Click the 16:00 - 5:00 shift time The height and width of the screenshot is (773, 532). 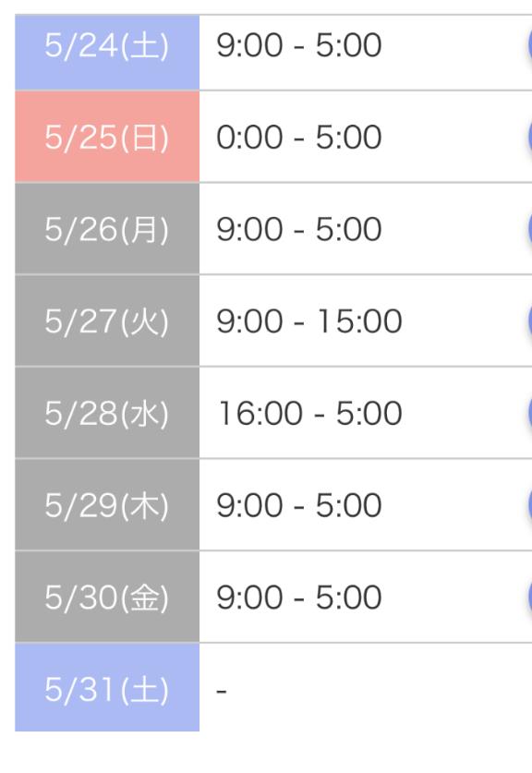pyautogui.click(x=310, y=413)
